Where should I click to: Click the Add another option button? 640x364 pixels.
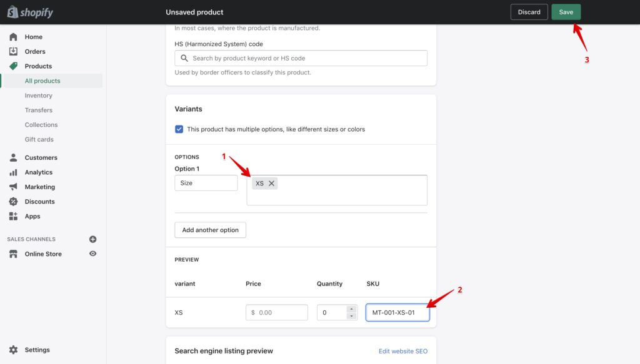pyautogui.click(x=210, y=230)
